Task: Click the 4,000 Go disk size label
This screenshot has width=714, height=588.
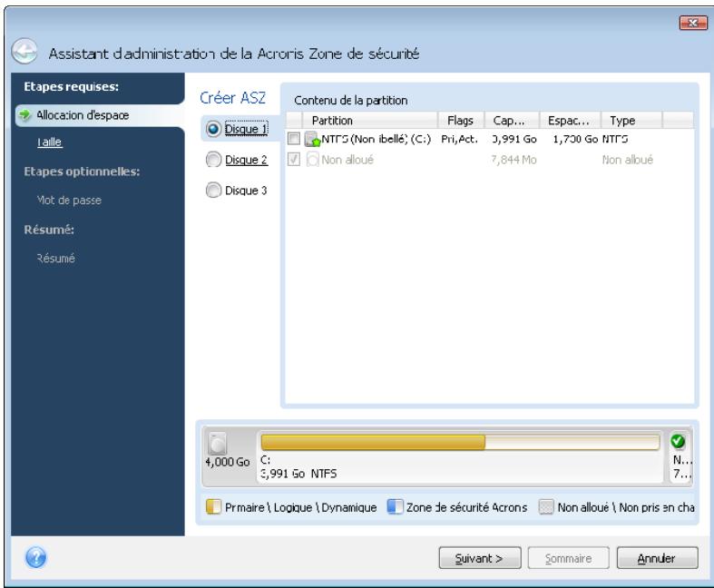Action: [228, 462]
